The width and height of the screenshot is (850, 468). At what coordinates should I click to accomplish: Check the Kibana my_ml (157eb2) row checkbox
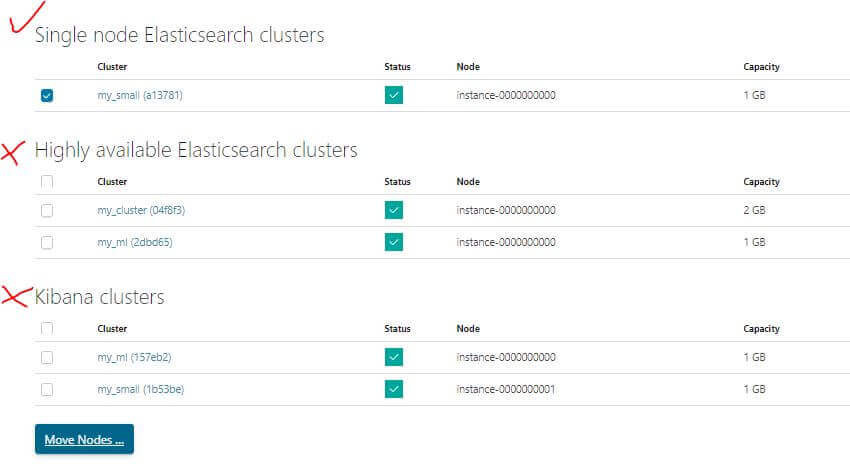(x=47, y=357)
